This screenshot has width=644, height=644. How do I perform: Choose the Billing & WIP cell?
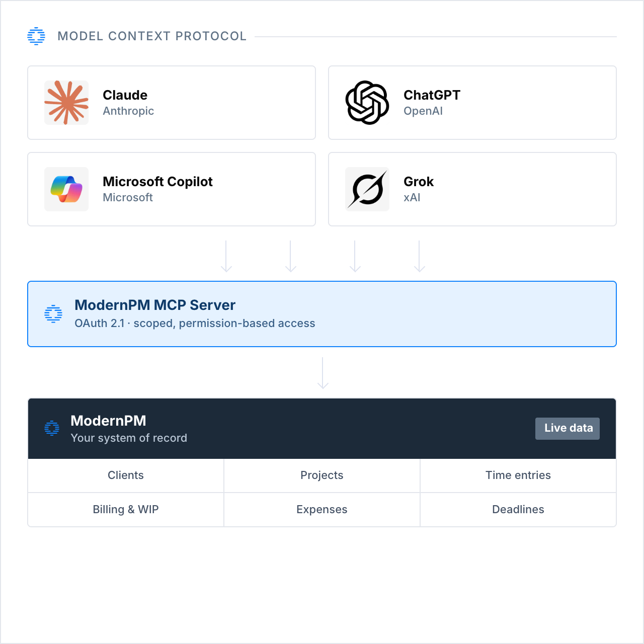pos(126,510)
